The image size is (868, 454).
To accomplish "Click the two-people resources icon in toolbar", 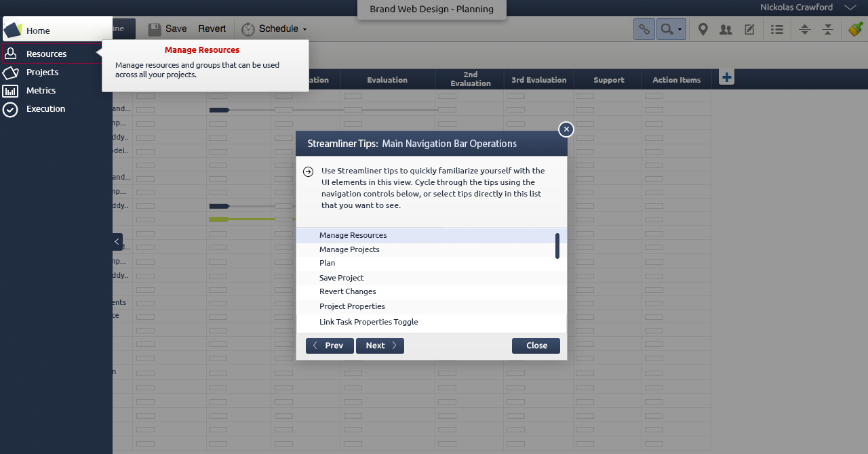I will (726, 29).
